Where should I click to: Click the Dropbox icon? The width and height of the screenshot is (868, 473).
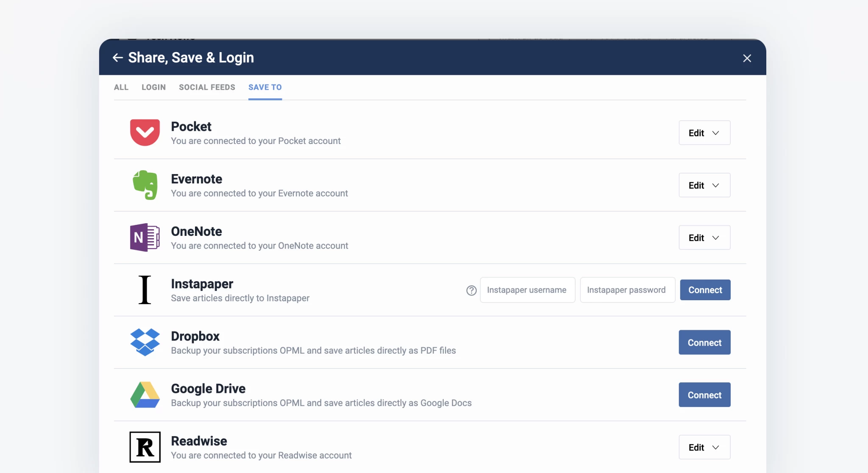click(145, 342)
